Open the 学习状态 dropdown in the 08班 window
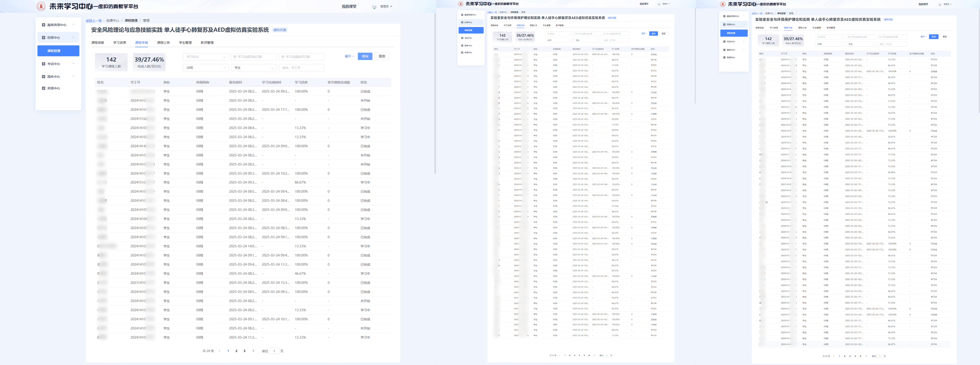Image resolution: width=980 pixels, height=365 pixels. point(205,57)
